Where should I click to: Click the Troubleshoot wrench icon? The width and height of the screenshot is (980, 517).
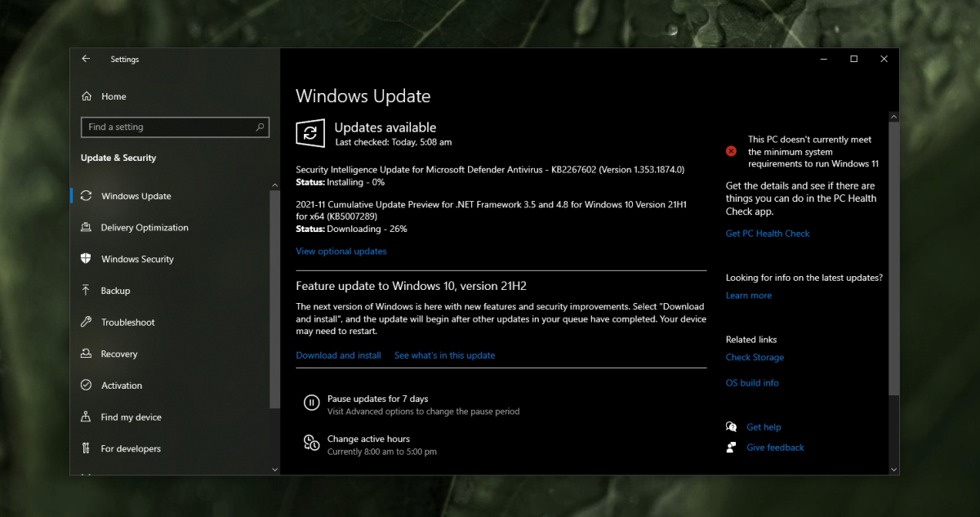(86, 323)
